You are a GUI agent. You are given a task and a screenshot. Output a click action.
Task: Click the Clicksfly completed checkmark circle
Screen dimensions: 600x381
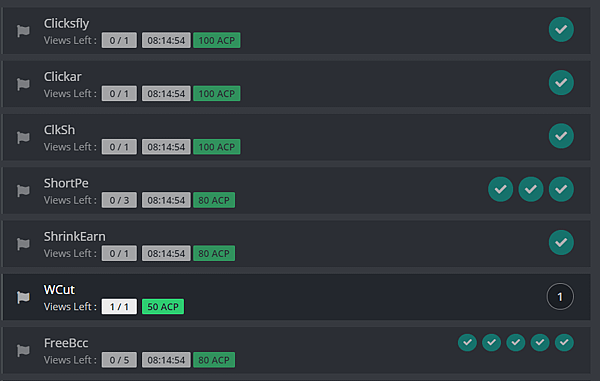pyautogui.click(x=561, y=29)
